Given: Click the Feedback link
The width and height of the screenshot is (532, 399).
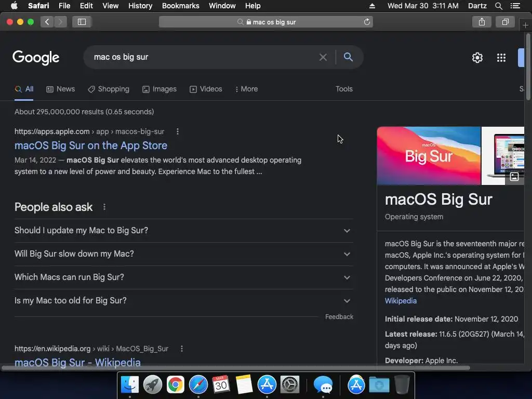Looking at the screenshot, I should tap(339, 317).
